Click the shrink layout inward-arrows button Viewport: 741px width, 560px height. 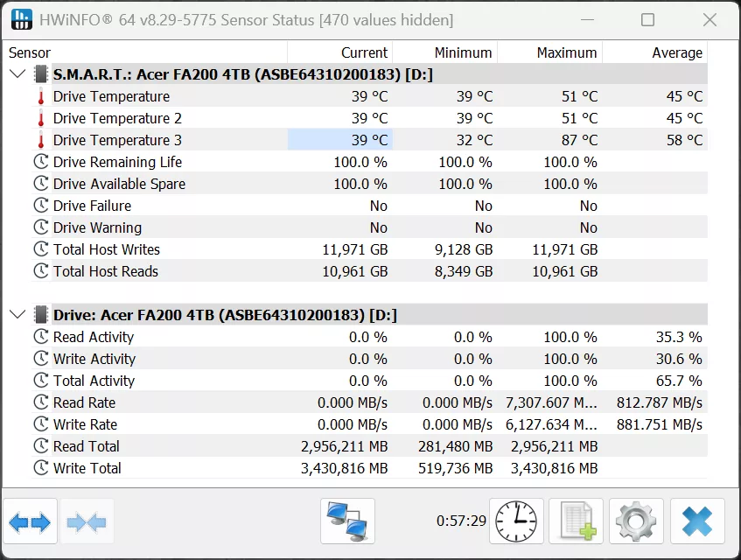point(87,521)
